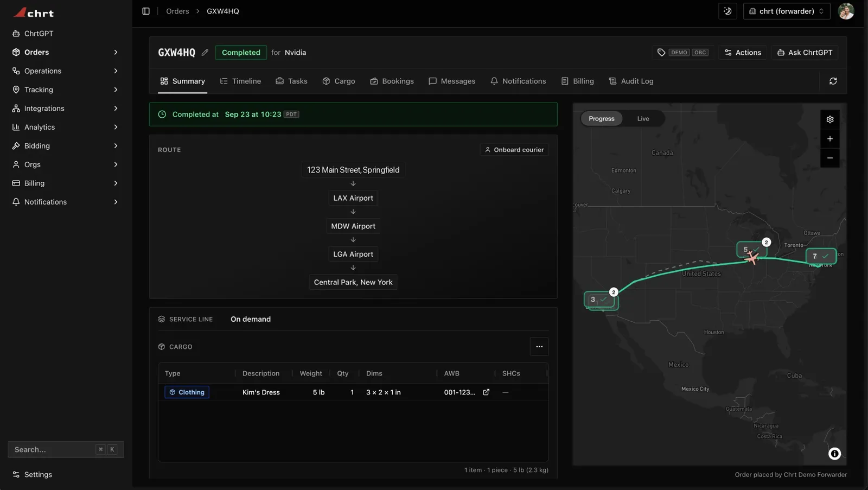The width and height of the screenshot is (868, 490).
Task: Switch to the Bookings tab
Action: pyautogui.click(x=392, y=81)
